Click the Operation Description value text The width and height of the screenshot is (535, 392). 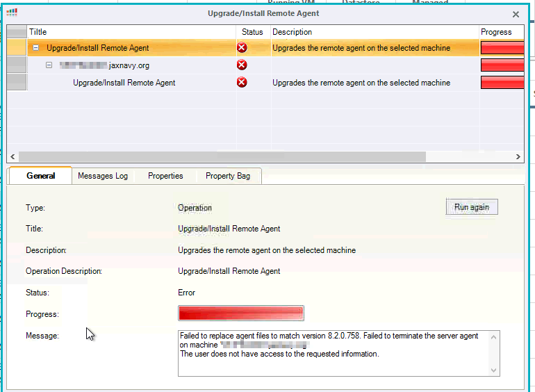(x=229, y=271)
